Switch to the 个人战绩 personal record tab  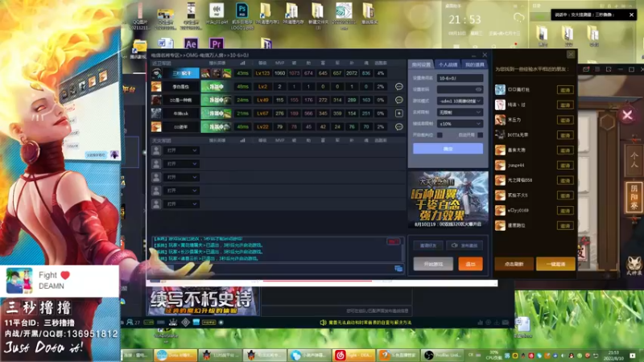pos(448,64)
